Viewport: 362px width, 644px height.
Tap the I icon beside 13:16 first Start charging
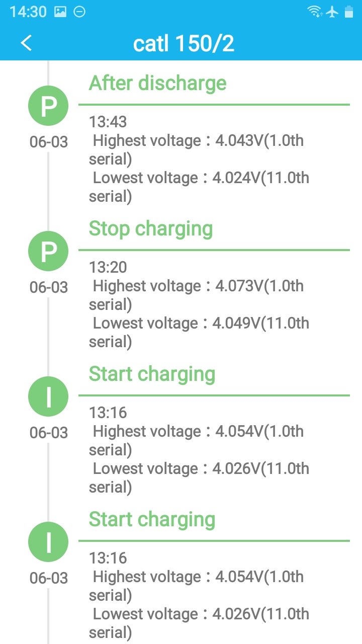(48, 396)
